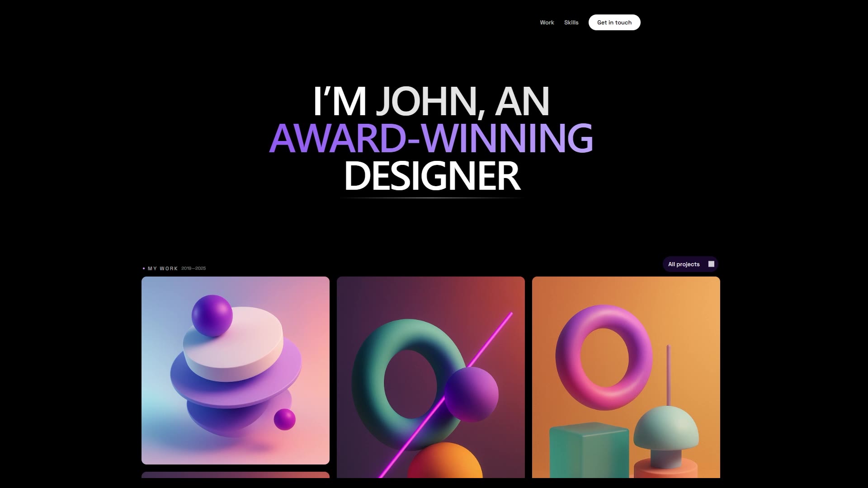Viewport: 868px width, 488px height.
Task: Click the partially visible fourth project card
Action: (x=235, y=474)
